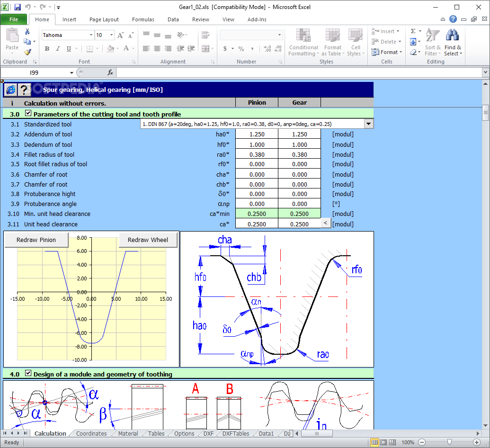Screen dimensions: 490x448
Task: Click the Save icon in quick access toolbar
Action: click(18, 7)
